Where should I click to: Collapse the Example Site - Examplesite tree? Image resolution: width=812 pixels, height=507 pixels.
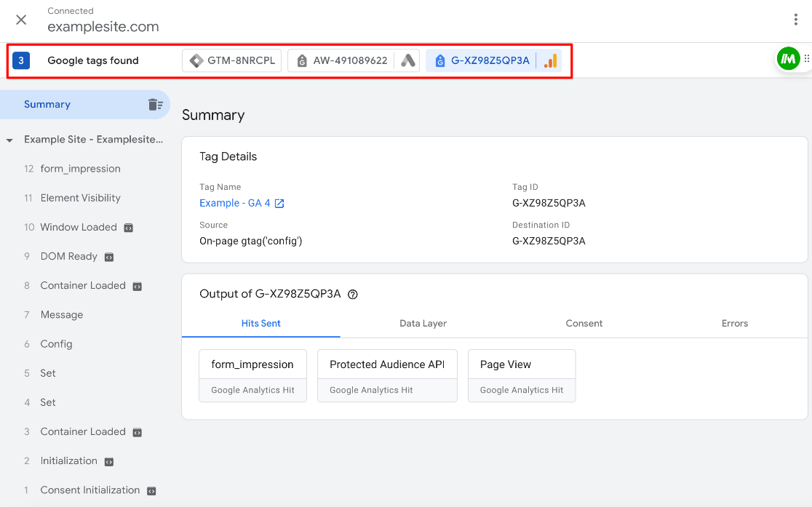[9, 139]
